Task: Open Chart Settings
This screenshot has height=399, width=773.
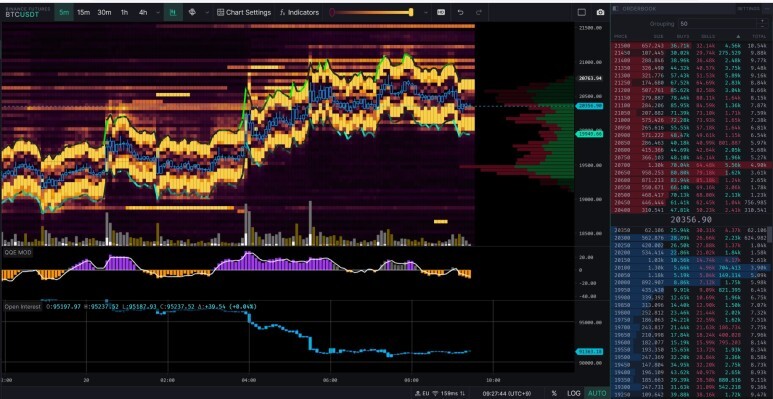Action: pyautogui.click(x=244, y=12)
